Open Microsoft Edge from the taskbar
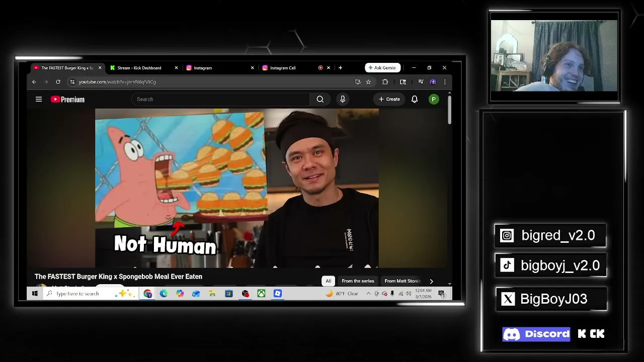Image resolution: width=644 pixels, height=362 pixels. click(164, 294)
